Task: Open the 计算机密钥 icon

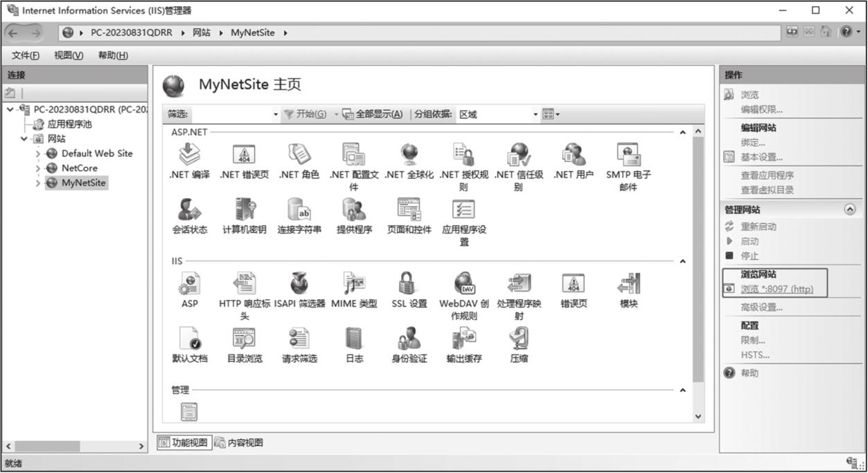Action: (x=244, y=209)
